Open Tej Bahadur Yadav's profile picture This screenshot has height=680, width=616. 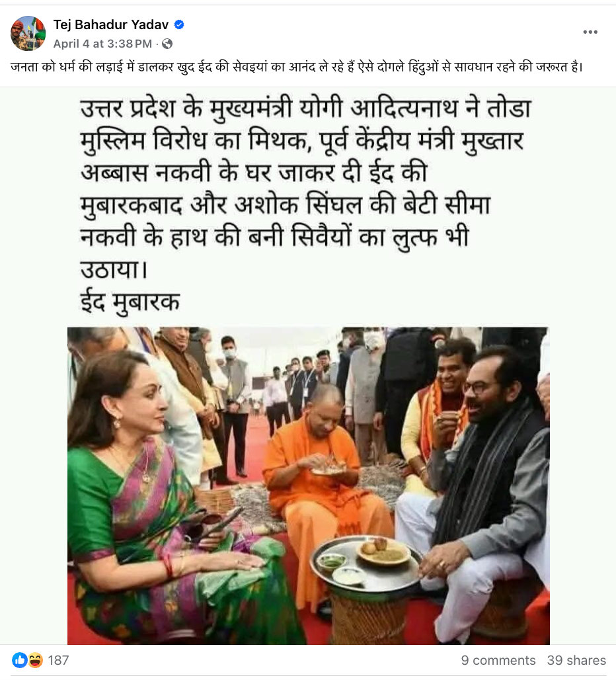[x=28, y=33]
